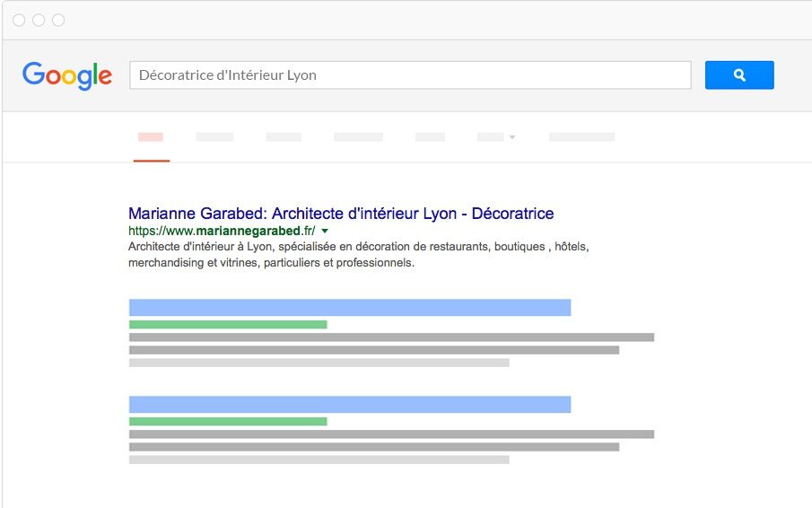Open the placeholder tab with dropdown arrow
The width and height of the screenshot is (812, 508).
point(495,137)
